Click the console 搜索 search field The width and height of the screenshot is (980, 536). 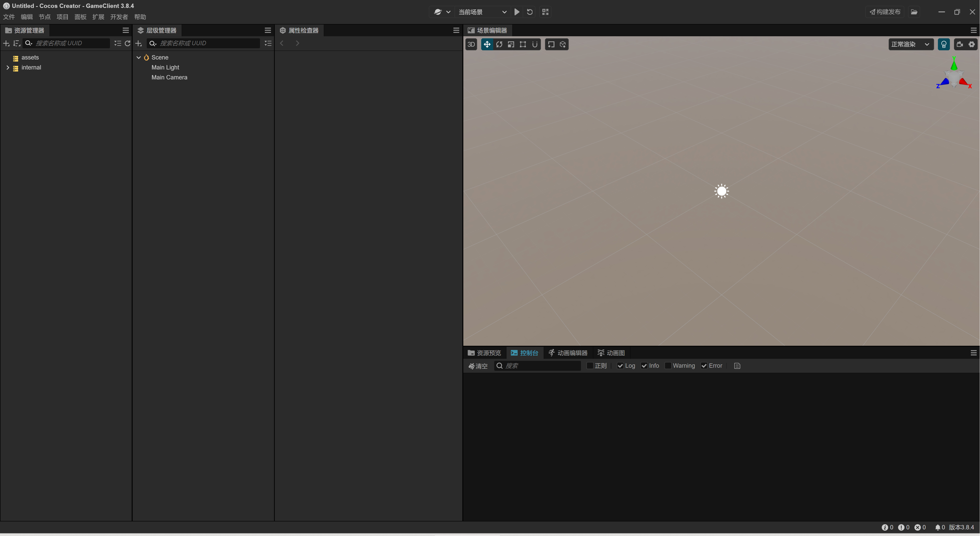(x=540, y=365)
